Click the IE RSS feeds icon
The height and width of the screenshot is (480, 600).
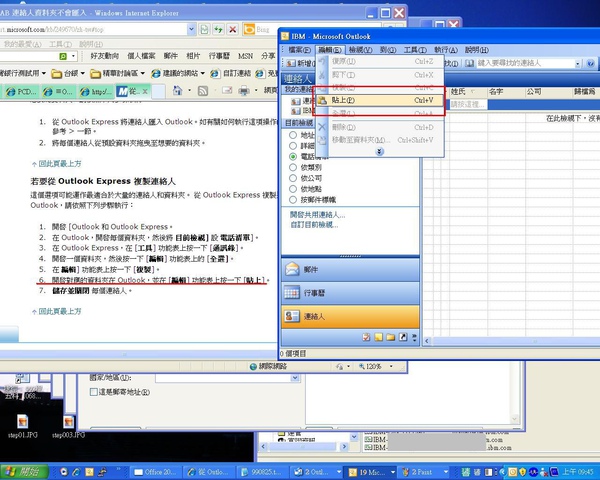(203, 91)
